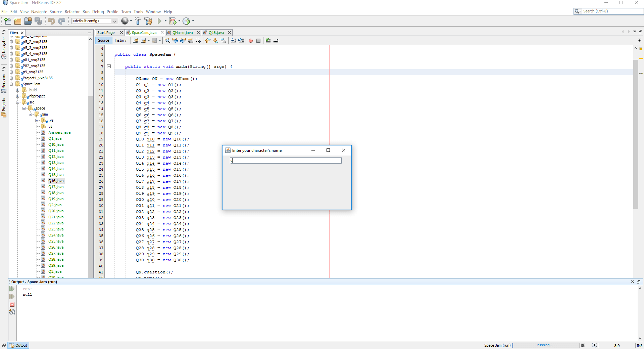The image size is (644, 349).
Task: Stop the running program in Output panel
Action: coord(12,304)
